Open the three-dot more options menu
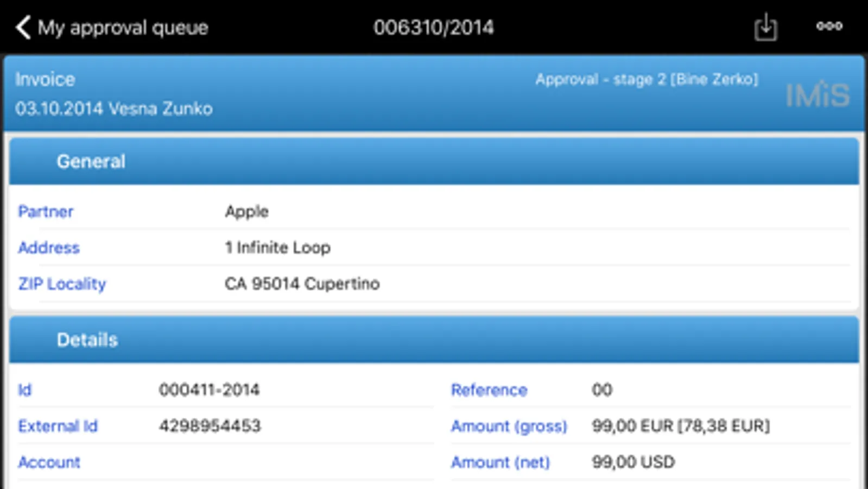 click(829, 26)
